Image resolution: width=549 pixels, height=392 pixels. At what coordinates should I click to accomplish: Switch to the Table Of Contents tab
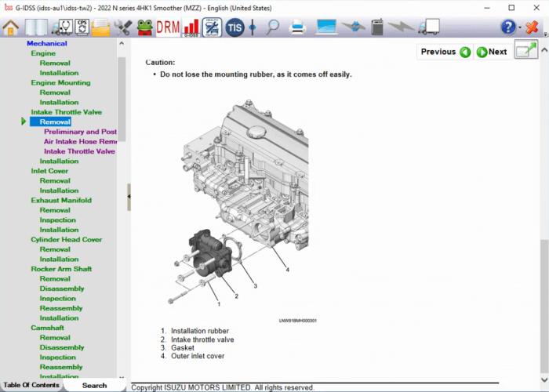tap(31, 385)
